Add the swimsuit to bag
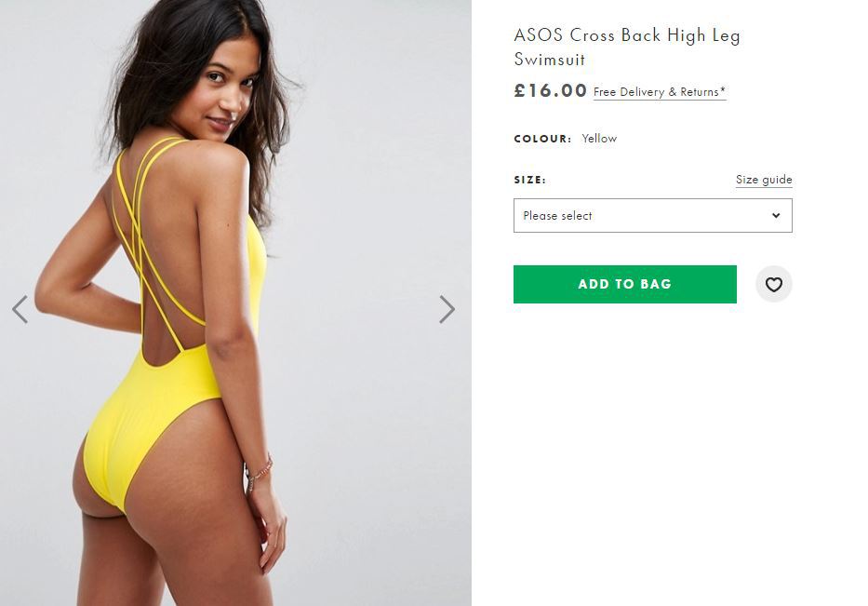Screen dimensions: 868x606 (x=625, y=284)
